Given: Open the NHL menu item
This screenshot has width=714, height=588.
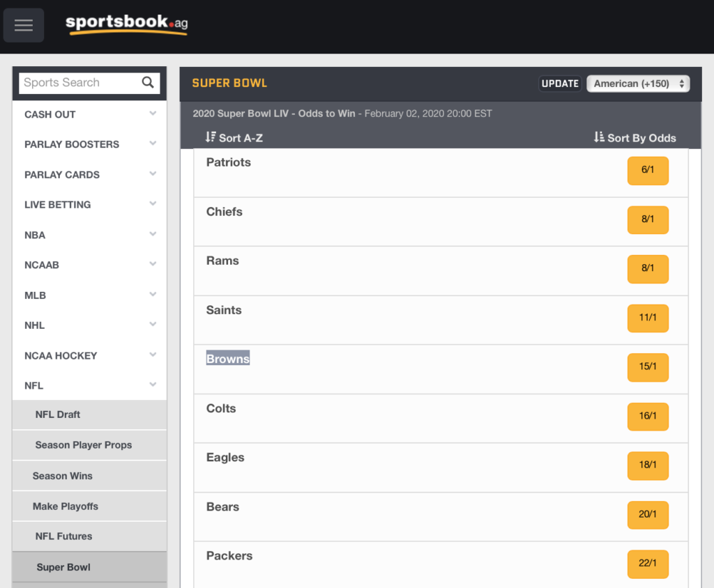Looking at the screenshot, I should click(x=35, y=325).
